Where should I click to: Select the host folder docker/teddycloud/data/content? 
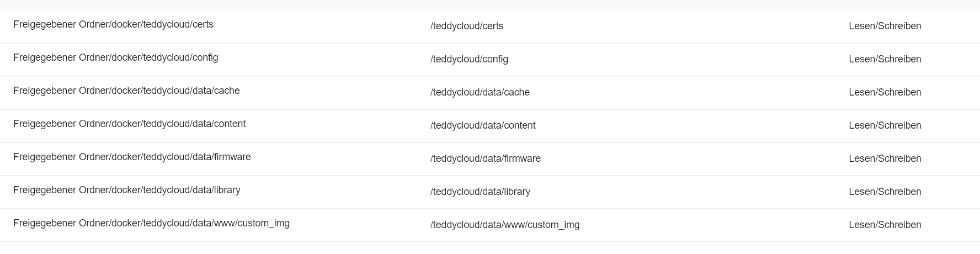coord(129,124)
